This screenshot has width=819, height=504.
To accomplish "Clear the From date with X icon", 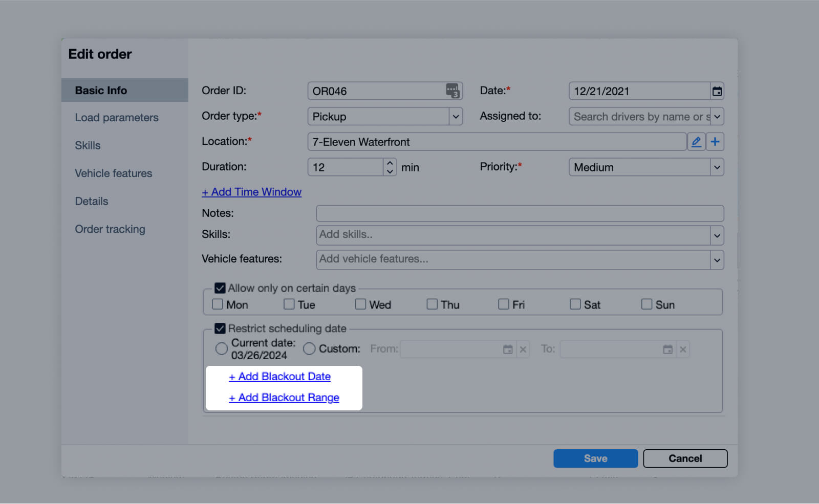I will pyautogui.click(x=523, y=349).
